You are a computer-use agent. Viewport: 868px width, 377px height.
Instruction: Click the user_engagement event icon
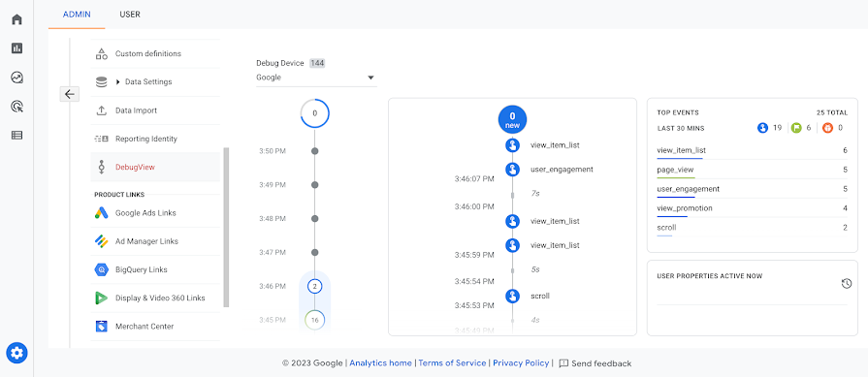[x=513, y=170]
